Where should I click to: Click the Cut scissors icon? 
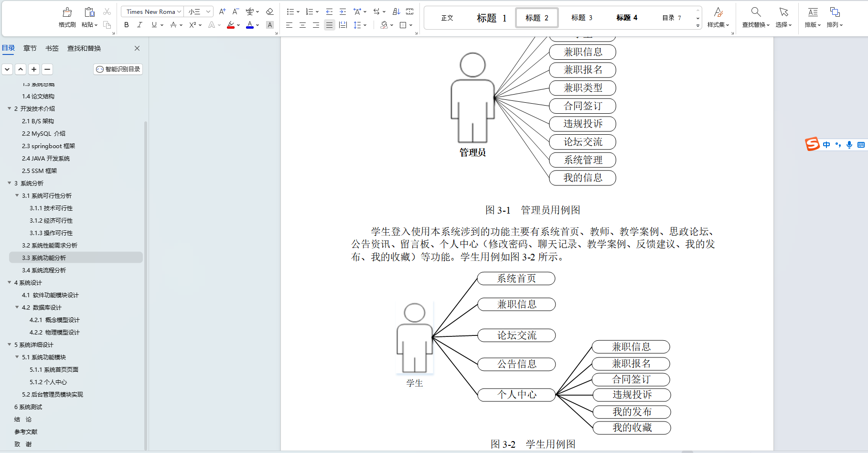pyautogui.click(x=107, y=11)
